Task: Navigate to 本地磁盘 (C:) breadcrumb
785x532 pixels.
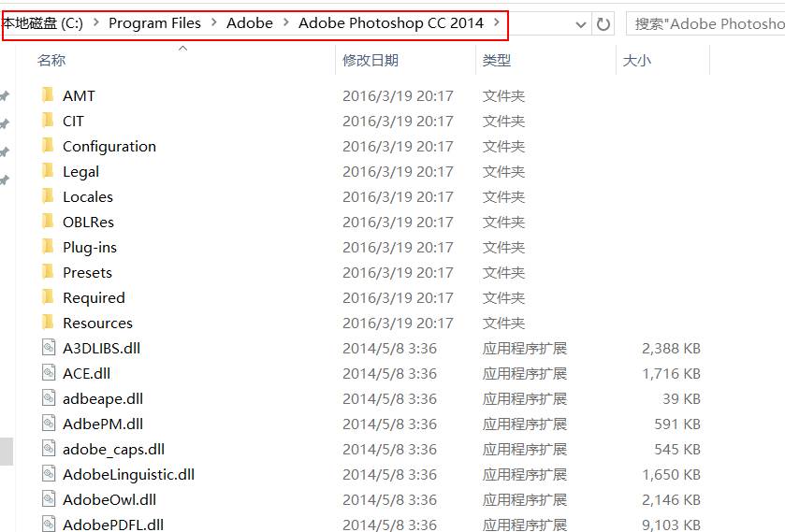Action: click(43, 23)
